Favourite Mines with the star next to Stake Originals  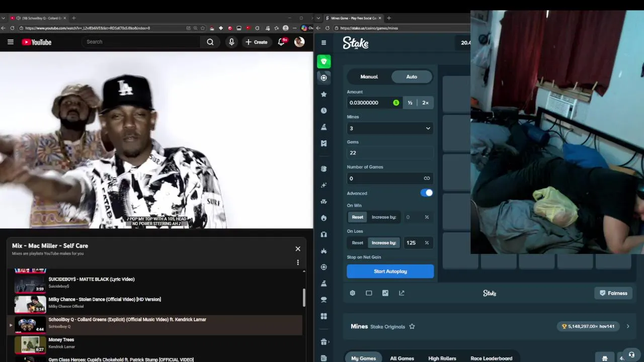tap(412, 326)
